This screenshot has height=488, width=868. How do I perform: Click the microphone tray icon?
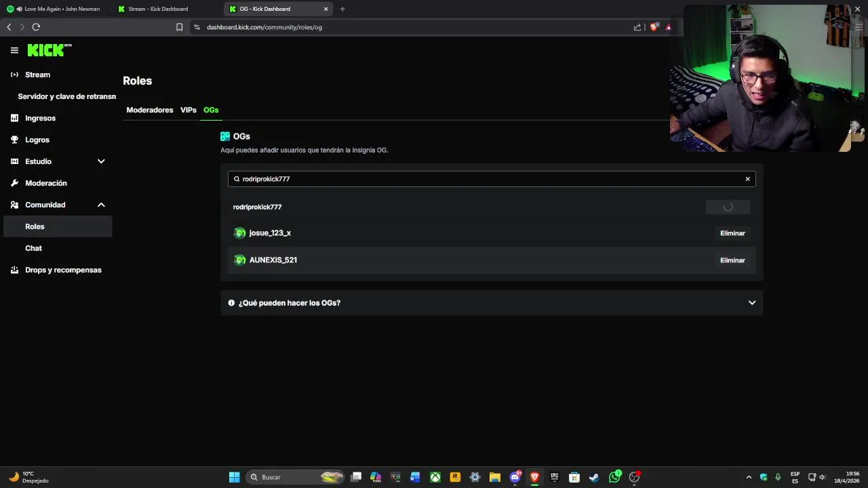pyautogui.click(x=778, y=477)
